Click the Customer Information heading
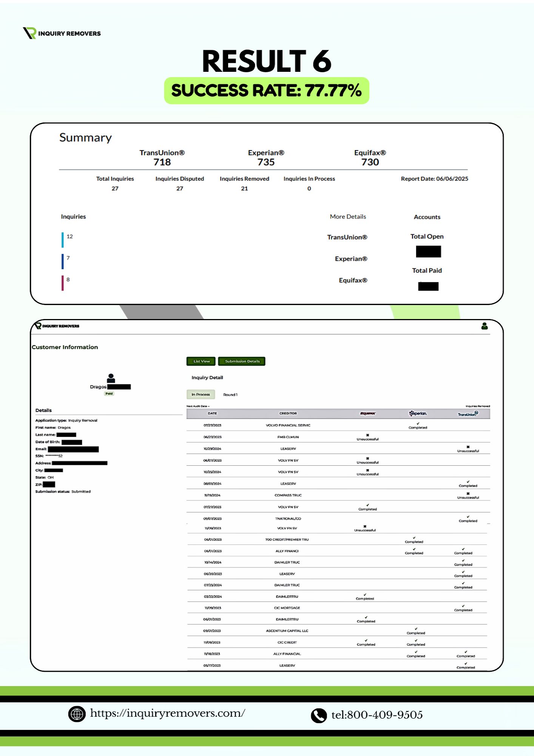Image resolution: width=534 pixels, height=756 pixels. (65, 347)
